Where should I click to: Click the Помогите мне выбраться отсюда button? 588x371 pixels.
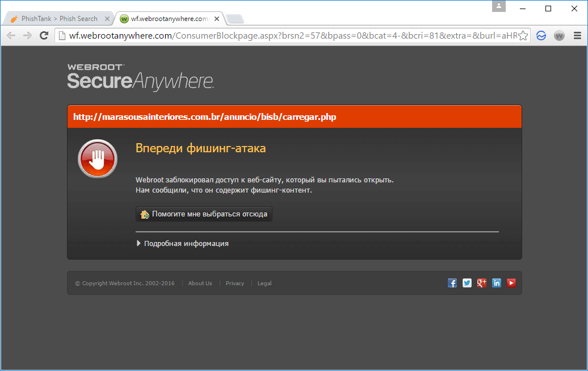204,214
